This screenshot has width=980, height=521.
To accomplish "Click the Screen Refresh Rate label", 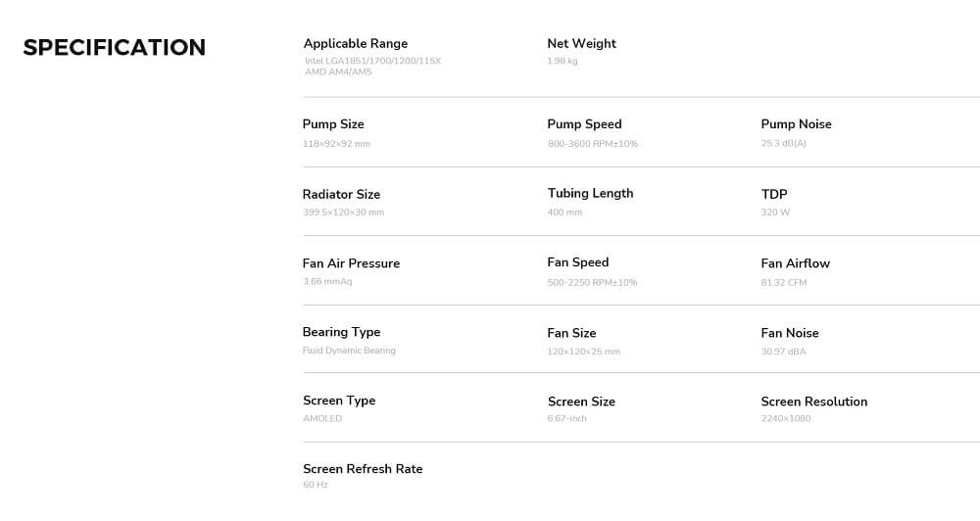I will [x=363, y=469].
